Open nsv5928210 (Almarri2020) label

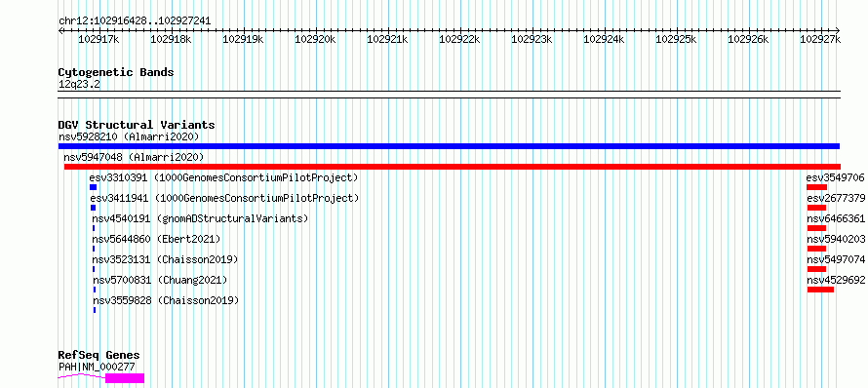pos(129,136)
